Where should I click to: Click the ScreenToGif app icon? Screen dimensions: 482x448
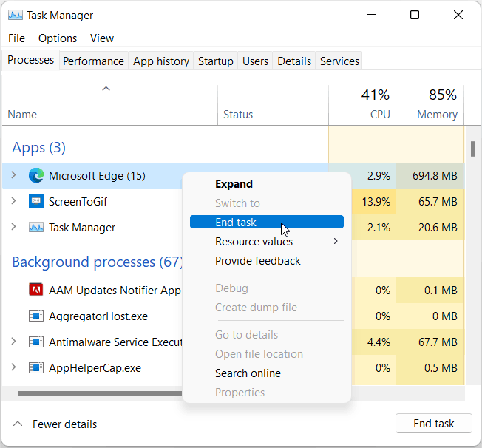click(x=36, y=201)
